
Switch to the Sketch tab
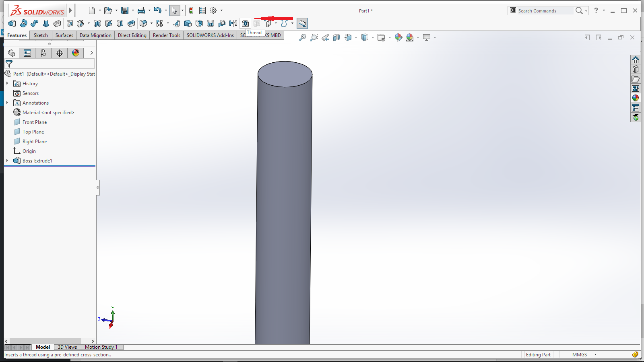point(41,35)
